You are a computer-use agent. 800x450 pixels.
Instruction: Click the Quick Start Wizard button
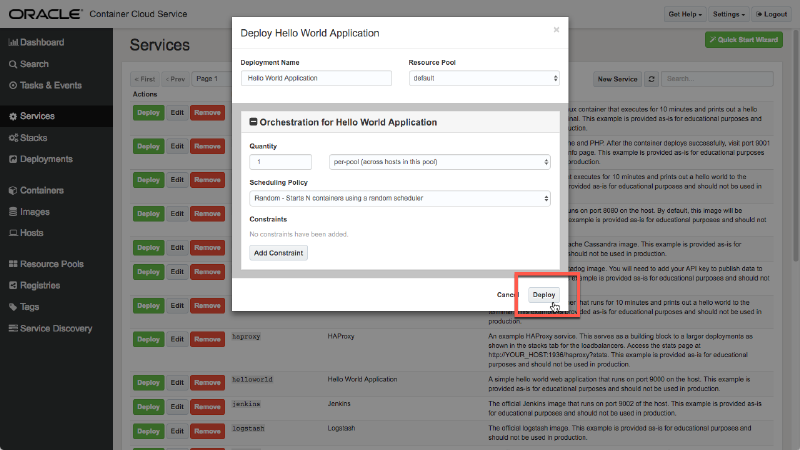point(744,40)
